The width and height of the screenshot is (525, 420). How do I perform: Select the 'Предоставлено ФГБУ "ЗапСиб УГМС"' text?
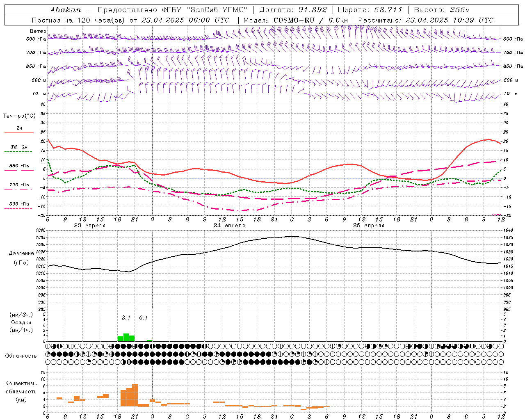173,9
